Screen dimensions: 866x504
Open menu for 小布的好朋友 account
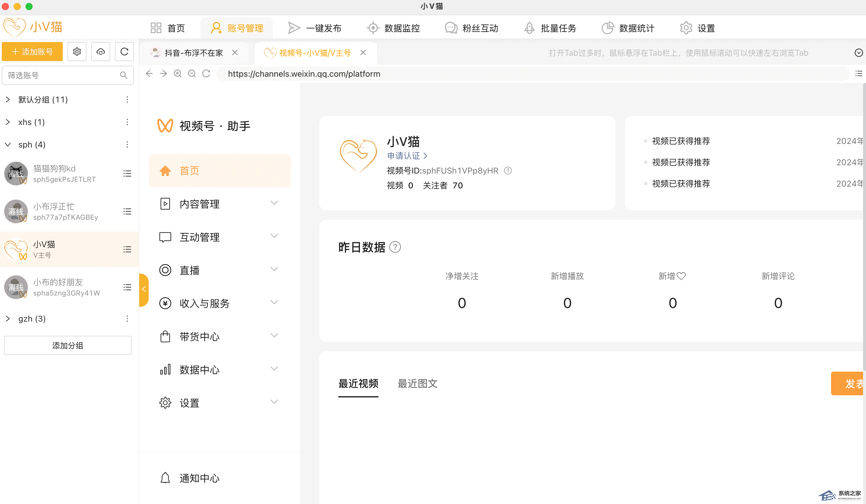(127, 287)
